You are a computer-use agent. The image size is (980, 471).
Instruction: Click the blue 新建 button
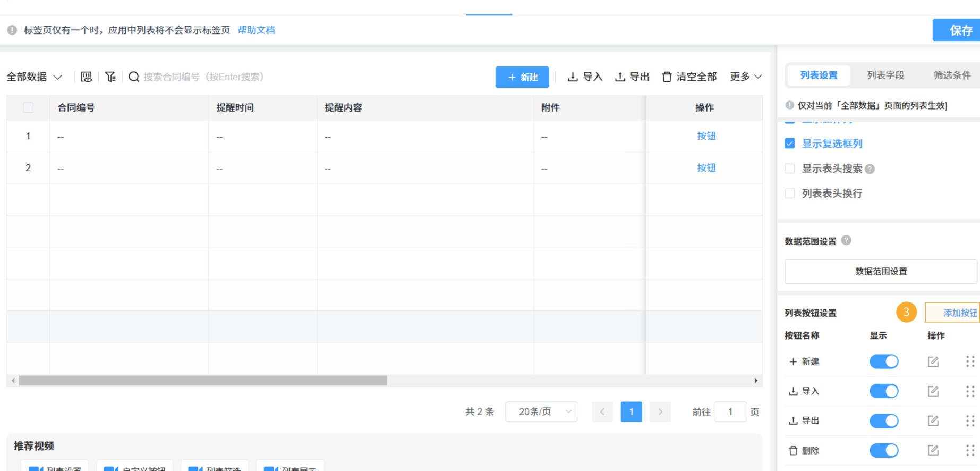pyautogui.click(x=522, y=77)
